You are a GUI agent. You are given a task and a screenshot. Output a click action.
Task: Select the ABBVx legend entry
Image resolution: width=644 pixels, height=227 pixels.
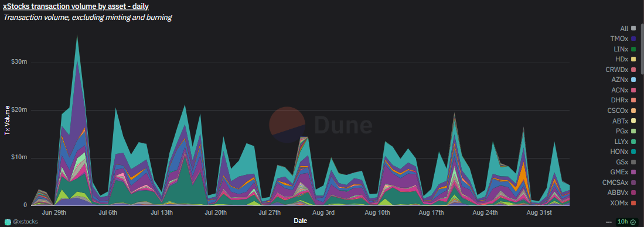[622, 192]
